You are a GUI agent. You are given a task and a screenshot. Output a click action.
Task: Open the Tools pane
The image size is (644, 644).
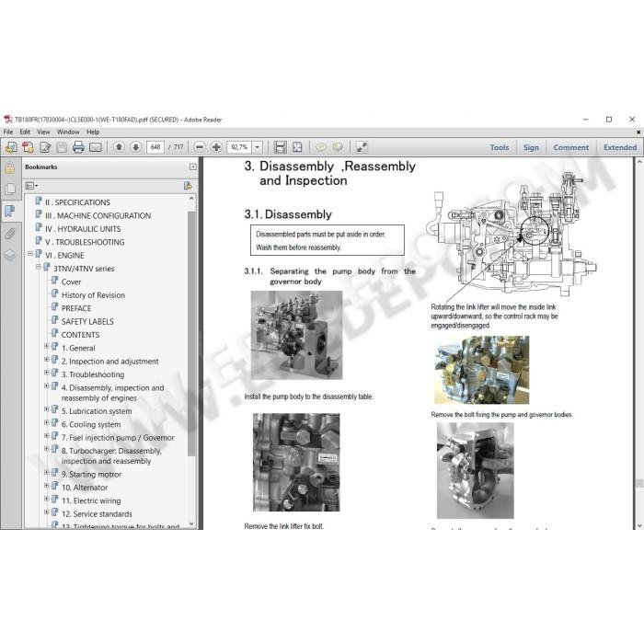pos(500,147)
